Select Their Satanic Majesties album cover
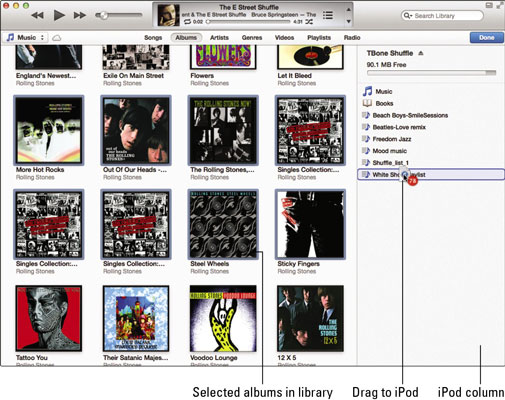Image resolution: width=505 pixels, height=400 pixels. 136,318
